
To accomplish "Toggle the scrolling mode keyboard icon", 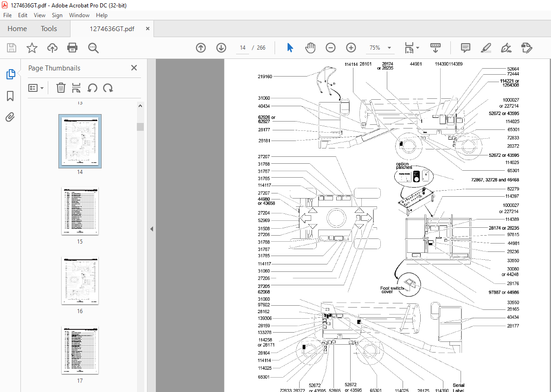I will (x=436, y=48).
